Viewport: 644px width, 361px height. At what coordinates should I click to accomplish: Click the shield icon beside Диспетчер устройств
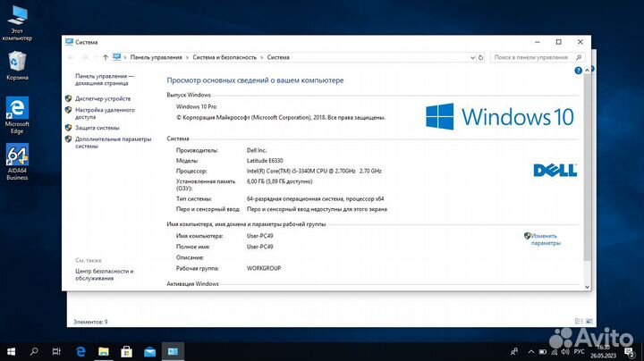[x=69, y=98]
